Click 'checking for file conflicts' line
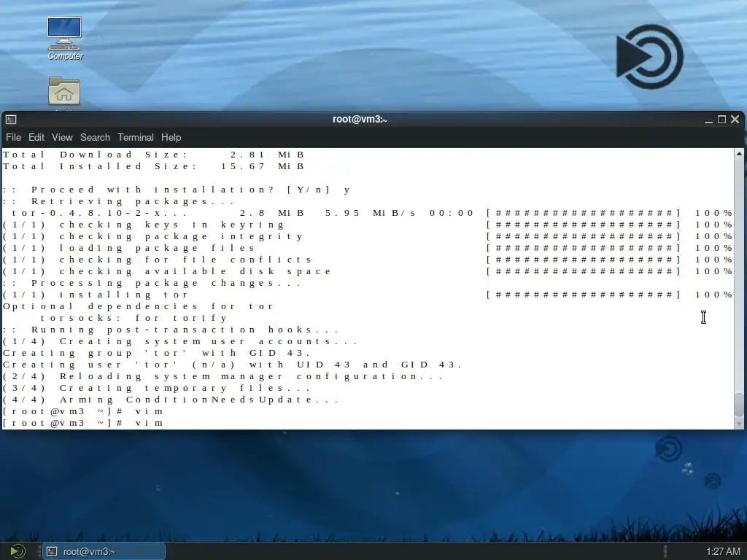 click(368, 260)
